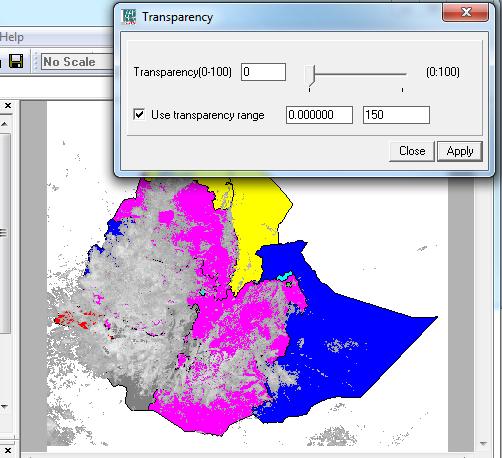Click the left panel vertical scrollbar thumb

(x=4, y=232)
